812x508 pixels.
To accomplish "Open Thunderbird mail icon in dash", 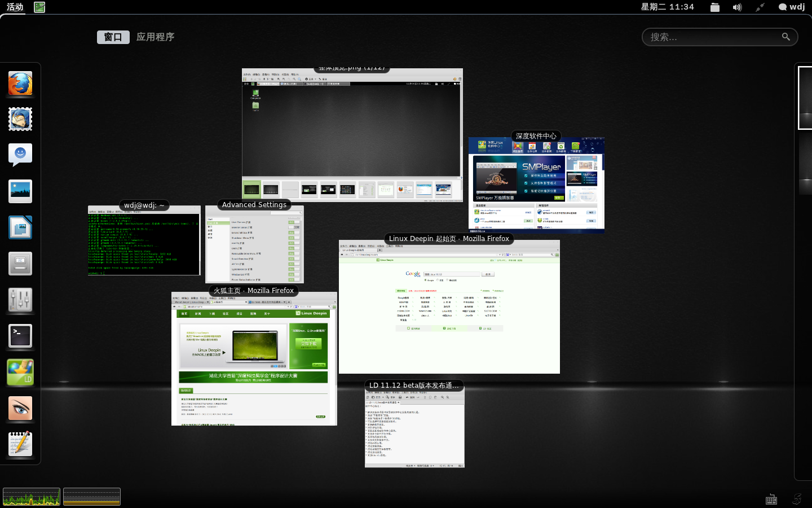I will coord(20,120).
